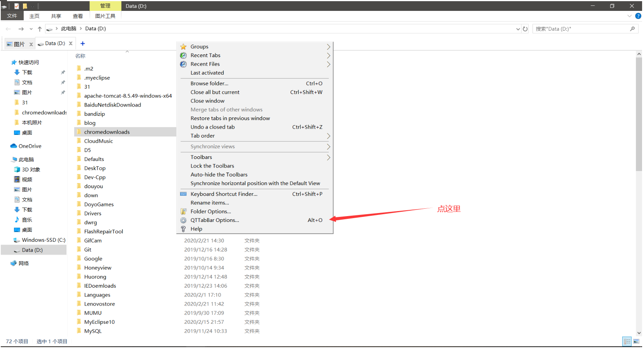Close the Data (D:) tab

click(71, 44)
